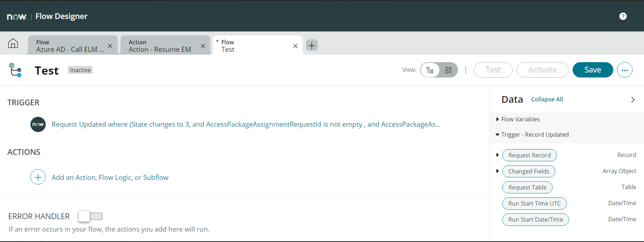Select the Run Start Date/Time pill
Image resolution: width=644 pixels, height=242 pixels.
pyautogui.click(x=535, y=220)
